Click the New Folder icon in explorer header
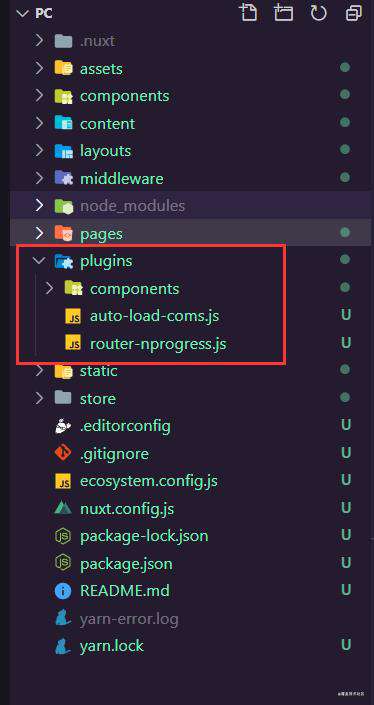 pos(283,13)
